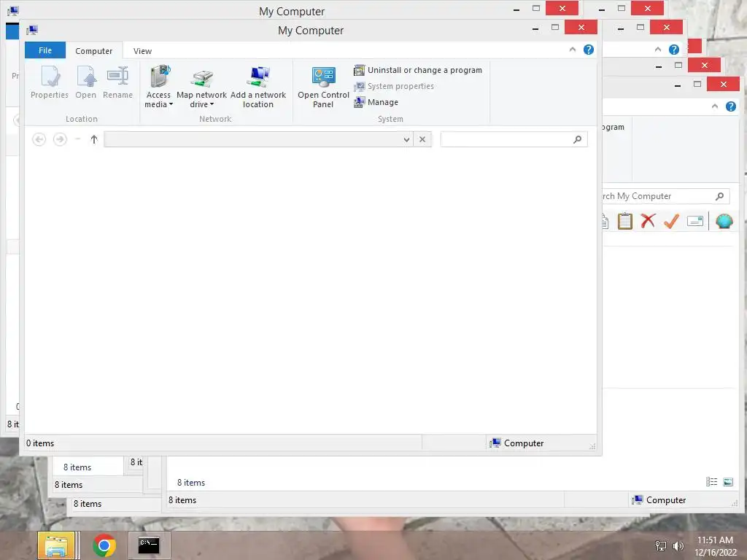Image resolution: width=747 pixels, height=560 pixels.
Task: Click the Forward navigation arrow
Action: (x=60, y=139)
